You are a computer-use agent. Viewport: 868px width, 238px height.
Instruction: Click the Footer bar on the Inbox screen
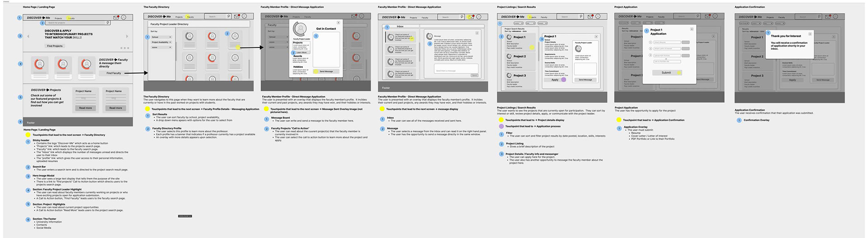[433, 88]
